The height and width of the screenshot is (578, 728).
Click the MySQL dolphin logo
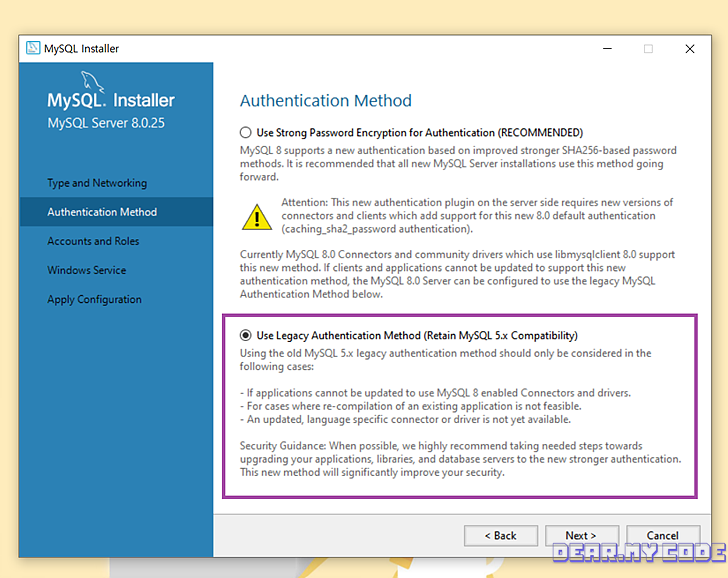coord(92,81)
